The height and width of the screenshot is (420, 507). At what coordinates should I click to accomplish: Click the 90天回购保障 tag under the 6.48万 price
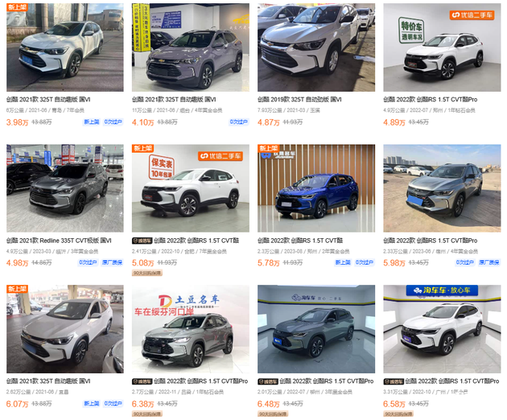pos(273,414)
